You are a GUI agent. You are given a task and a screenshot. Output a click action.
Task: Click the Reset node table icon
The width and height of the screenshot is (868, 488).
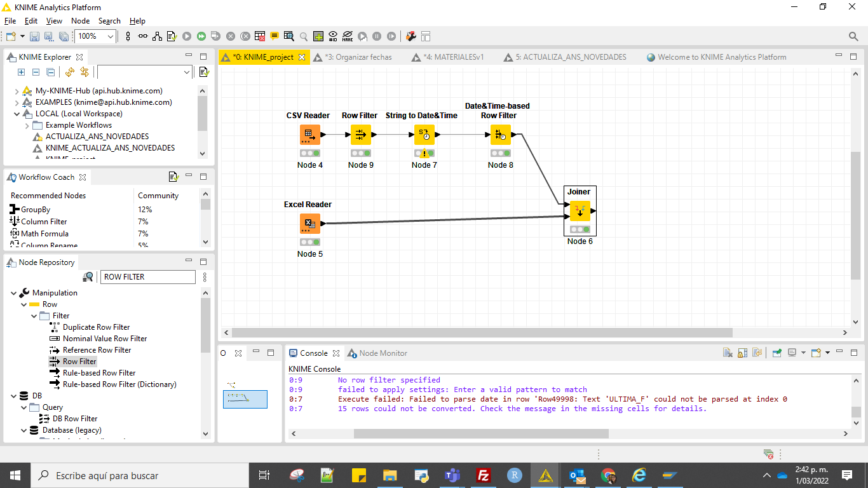pos(260,37)
